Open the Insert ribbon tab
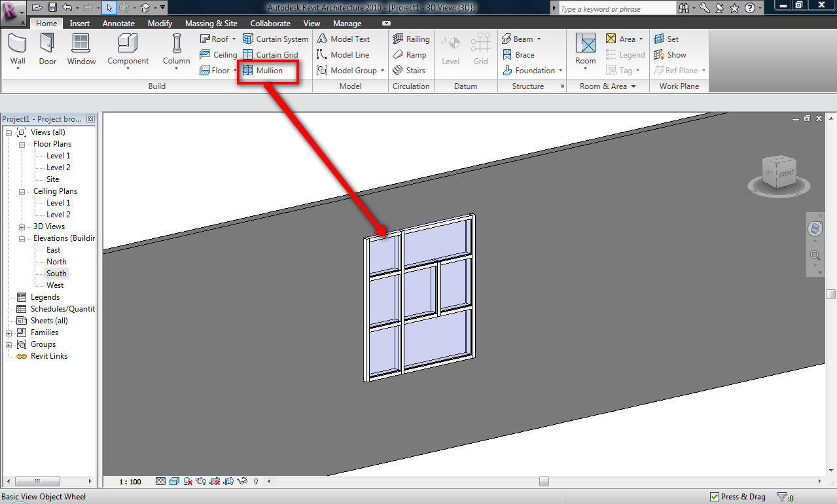Viewport: 837px width, 504px height. [x=80, y=24]
